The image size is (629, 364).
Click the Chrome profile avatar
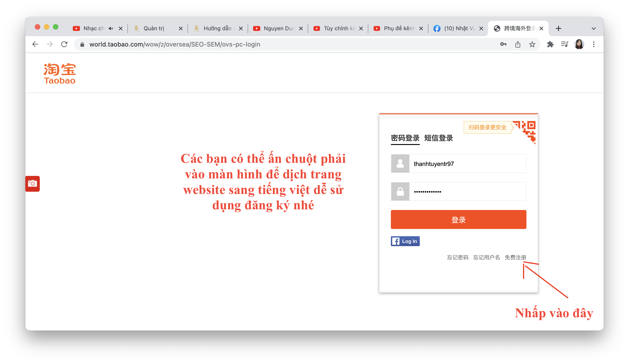point(579,44)
